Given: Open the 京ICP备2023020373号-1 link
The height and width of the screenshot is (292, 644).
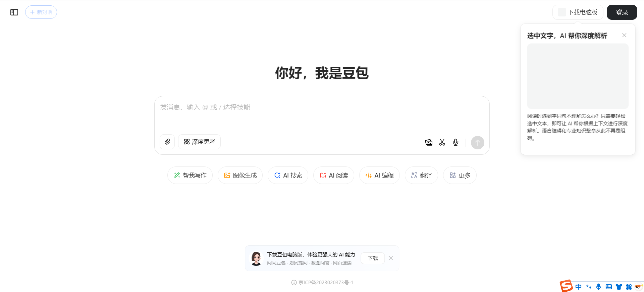Looking at the screenshot, I should point(326,283).
